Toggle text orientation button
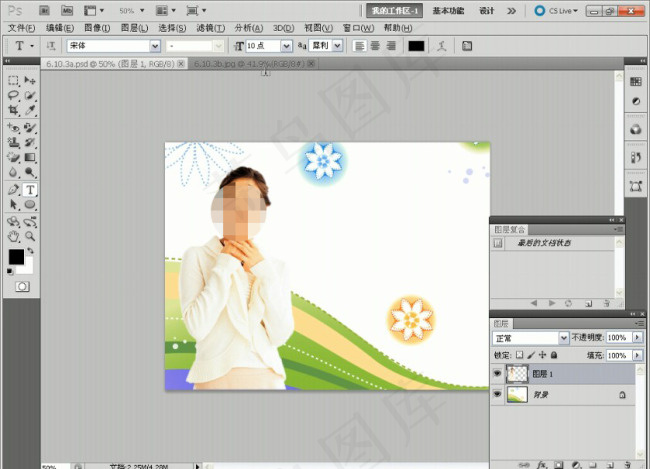This screenshot has width=650, height=469. [x=51, y=46]
